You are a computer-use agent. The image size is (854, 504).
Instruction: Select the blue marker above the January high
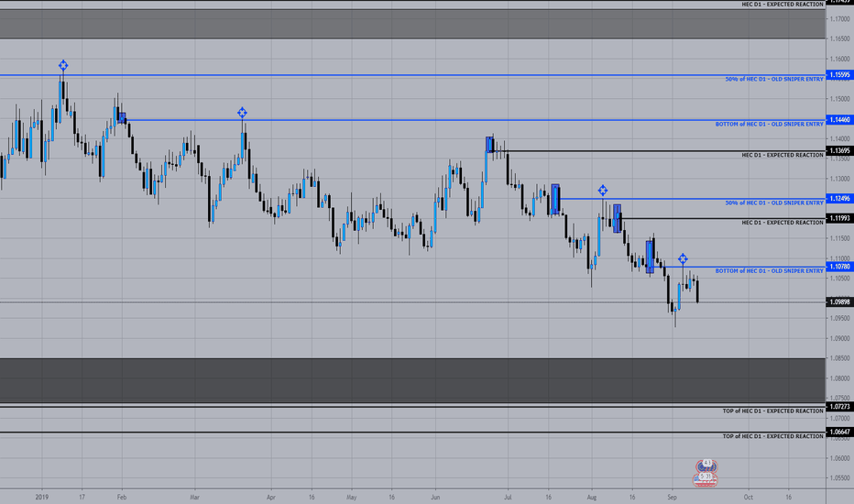63,66
